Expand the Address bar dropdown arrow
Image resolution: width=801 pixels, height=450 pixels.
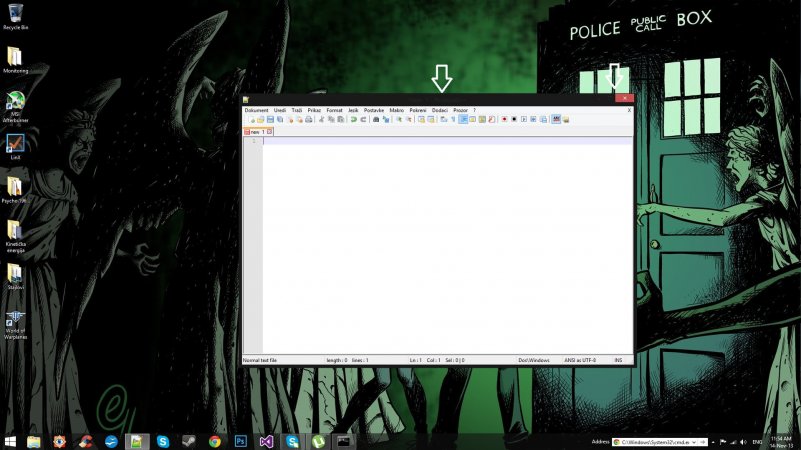(694, 442)
